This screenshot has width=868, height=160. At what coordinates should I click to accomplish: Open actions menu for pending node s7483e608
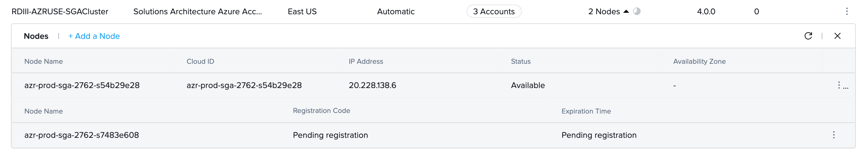point(834,135)
